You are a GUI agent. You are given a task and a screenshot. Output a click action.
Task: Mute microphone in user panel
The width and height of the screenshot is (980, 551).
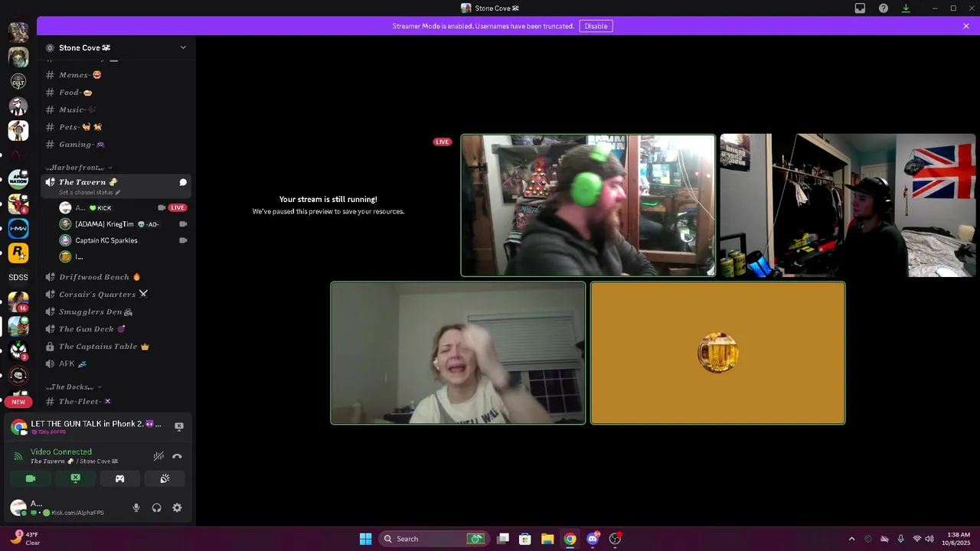(136, 507)
